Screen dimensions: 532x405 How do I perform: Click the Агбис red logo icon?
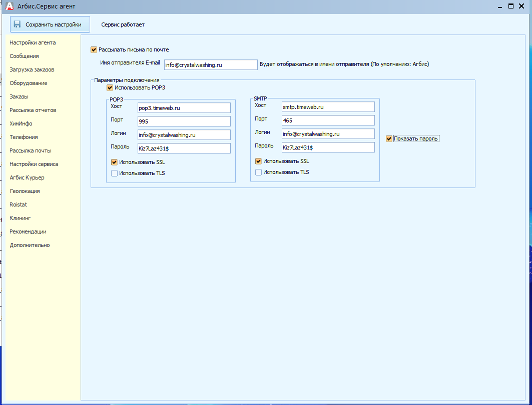pyautogui.click(x=10, y=6)
